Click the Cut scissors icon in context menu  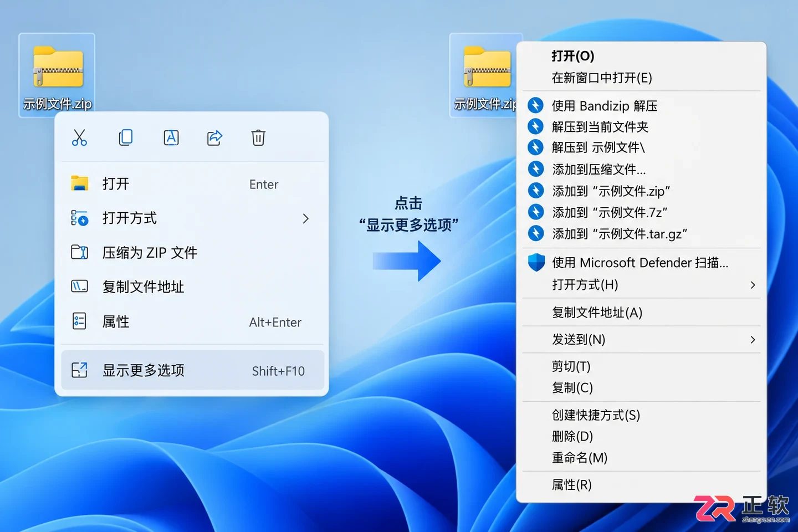[79, 137]
